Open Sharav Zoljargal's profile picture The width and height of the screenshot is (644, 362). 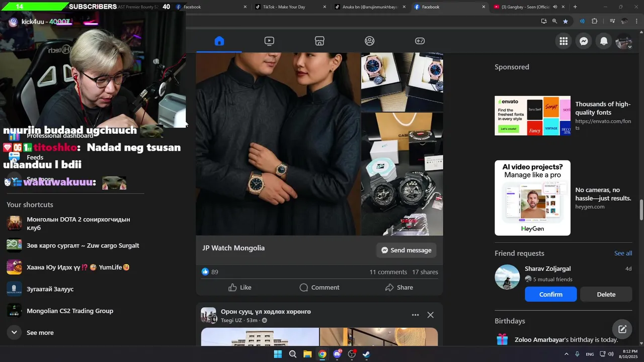click(x=507, y=277)
